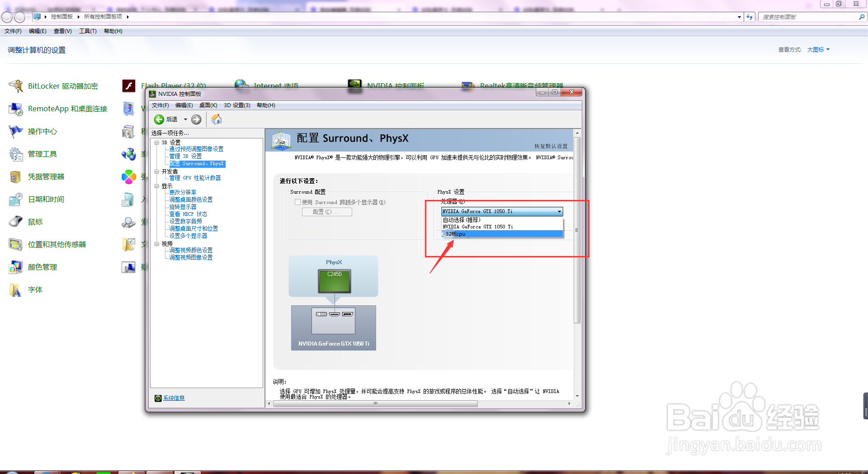Open NVIDIA 桌面(K) menu
Viewport: 868px width, 474px height.
click(x=208, y=105)
